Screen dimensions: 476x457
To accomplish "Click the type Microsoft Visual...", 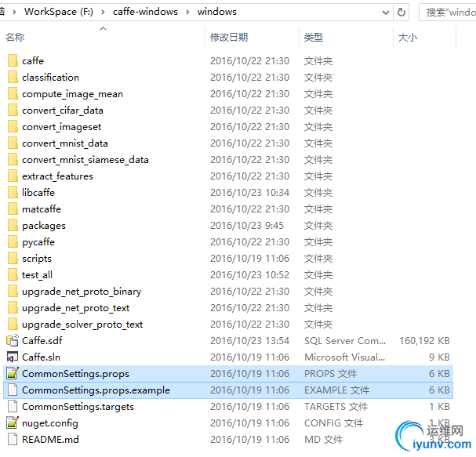I will [x=344, y=357].
